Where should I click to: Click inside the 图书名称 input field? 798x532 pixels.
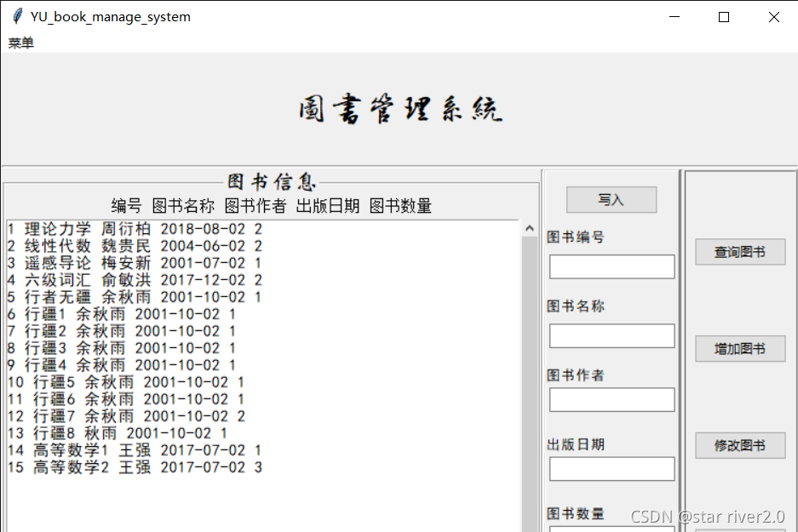(611, 335)
